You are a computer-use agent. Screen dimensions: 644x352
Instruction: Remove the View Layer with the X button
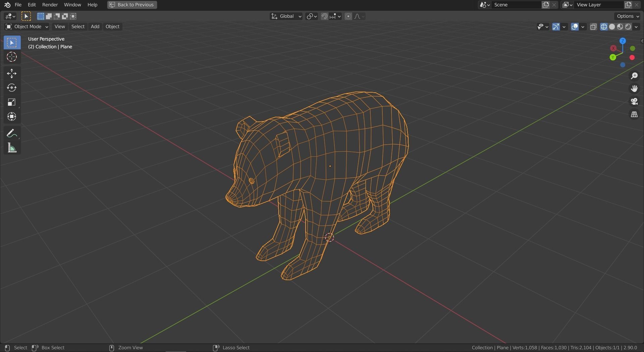click(637, 5)
